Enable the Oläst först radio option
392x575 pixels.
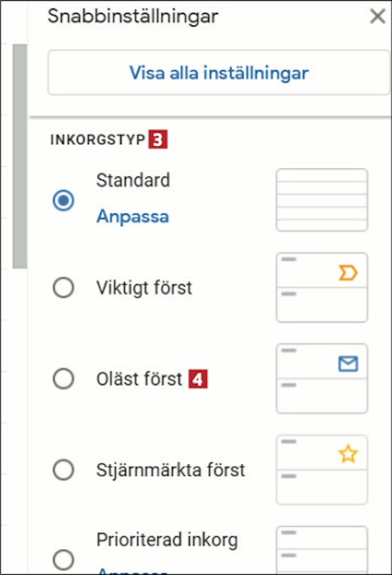(63, 379)
